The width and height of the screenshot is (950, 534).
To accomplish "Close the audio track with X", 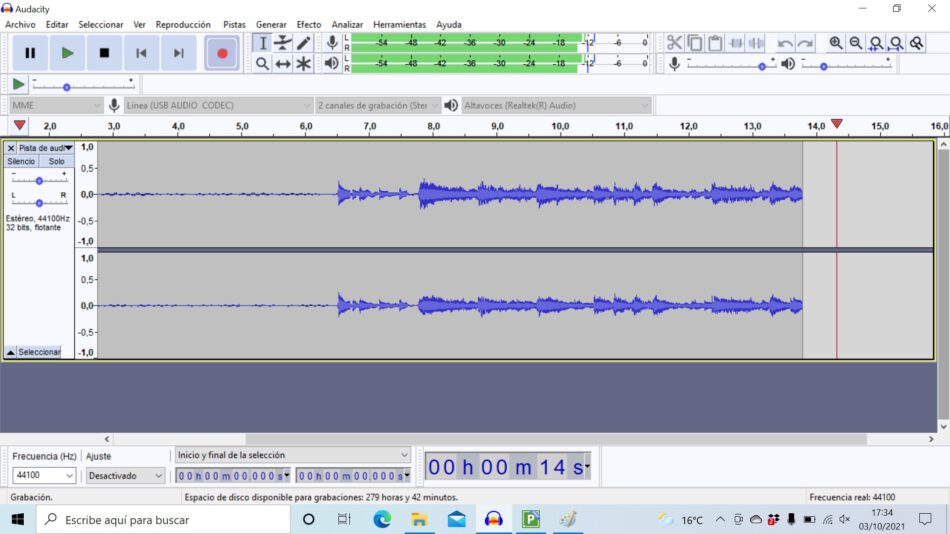I will pos(11,148).
